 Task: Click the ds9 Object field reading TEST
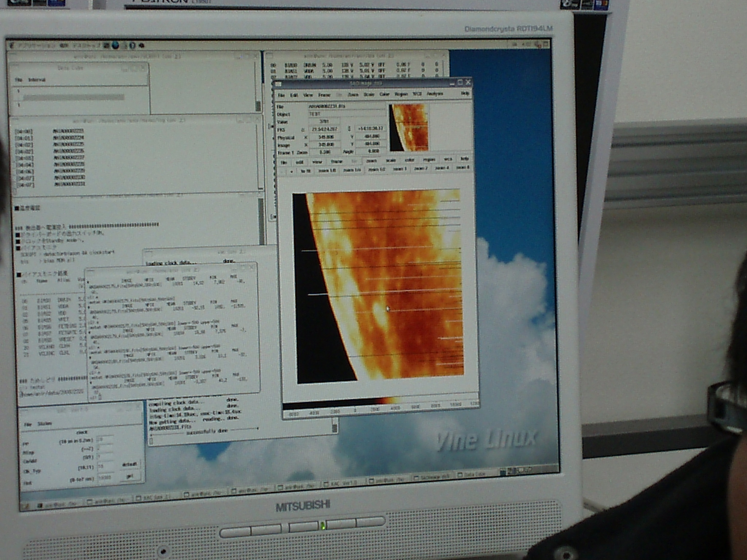(x=347, y=114)
